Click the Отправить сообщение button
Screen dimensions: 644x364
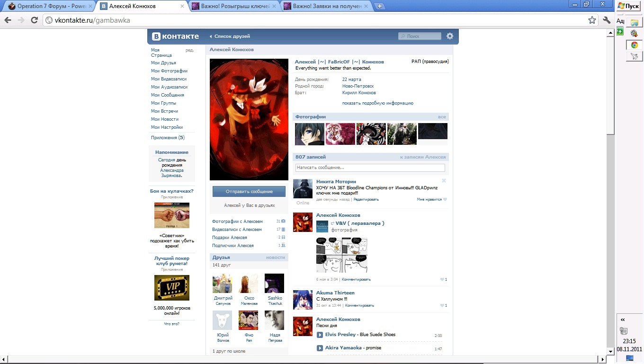tap(249, 191)
